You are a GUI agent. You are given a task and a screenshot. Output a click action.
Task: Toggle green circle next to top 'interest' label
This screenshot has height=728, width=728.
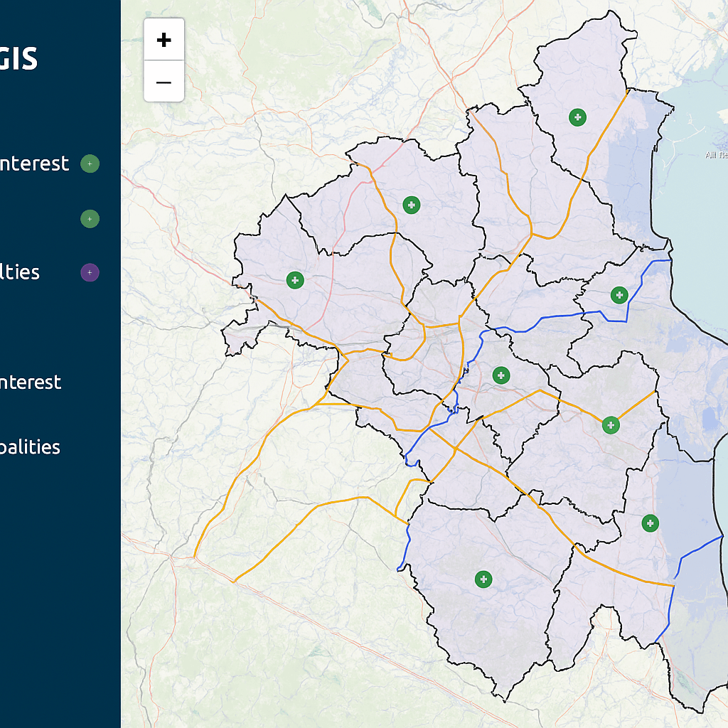tap(90, 164)
